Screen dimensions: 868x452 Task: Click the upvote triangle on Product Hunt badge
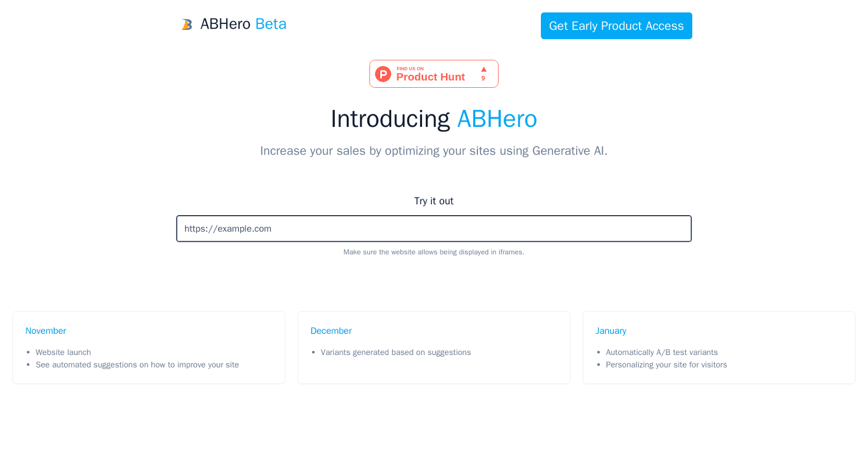[x=483, y=68]
